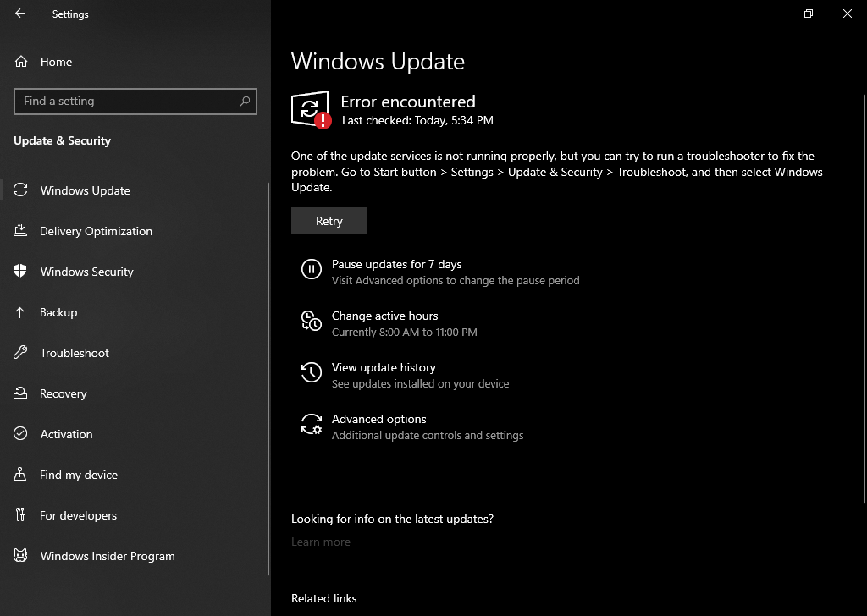The height and width of the screenshot is (616, 867).
Task: Click the 'Update & Security' heading
Action: pyautogui.click(x=62, y=140)
